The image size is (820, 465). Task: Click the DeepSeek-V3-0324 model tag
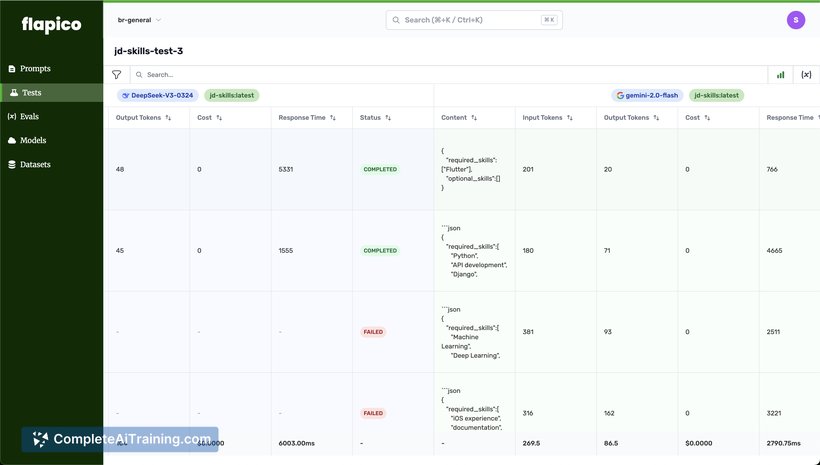click(x=157, y=95)
